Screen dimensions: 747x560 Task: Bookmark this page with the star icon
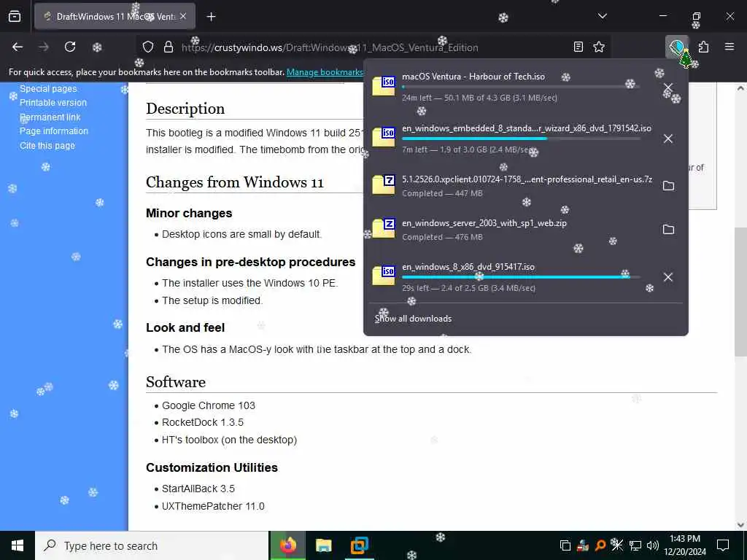pyautogui.click(x=599, y=47)
